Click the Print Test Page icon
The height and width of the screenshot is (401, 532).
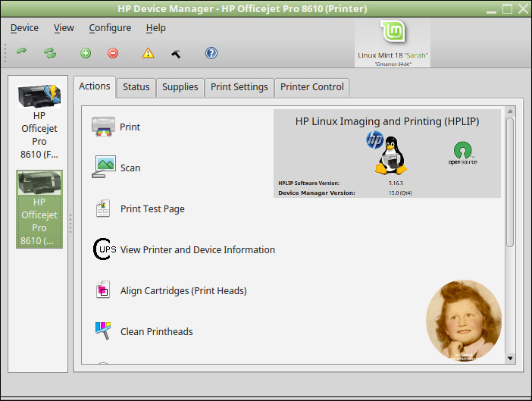(x=103, y=208)
